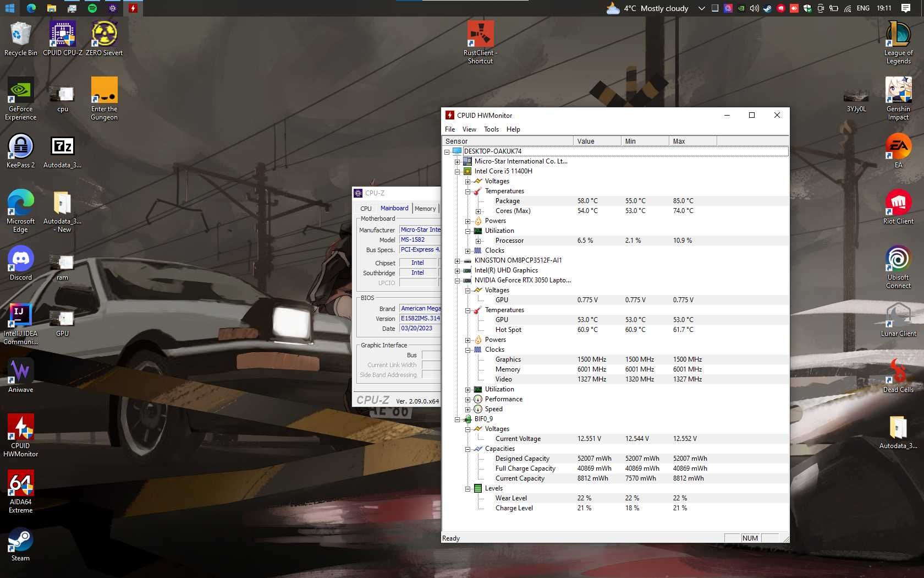924x578 pixels.
Task: Open the CPUID HWMonitor desktop shortcut
Action: point(20,435)
